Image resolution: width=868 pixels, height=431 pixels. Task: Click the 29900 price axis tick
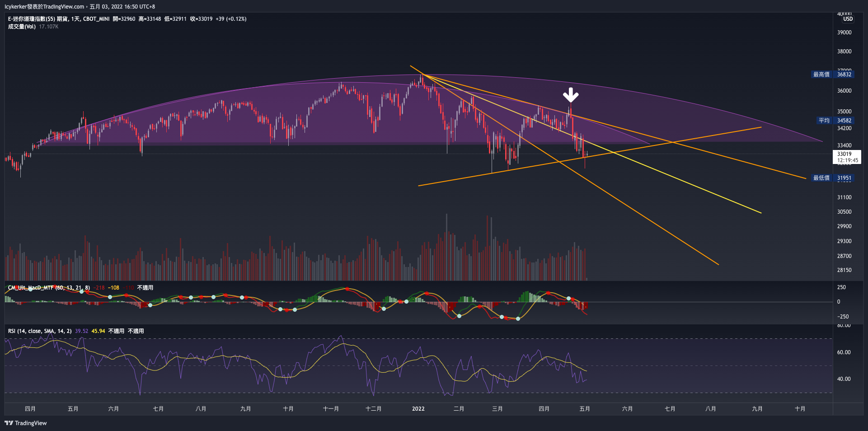[x=844, y=226]
